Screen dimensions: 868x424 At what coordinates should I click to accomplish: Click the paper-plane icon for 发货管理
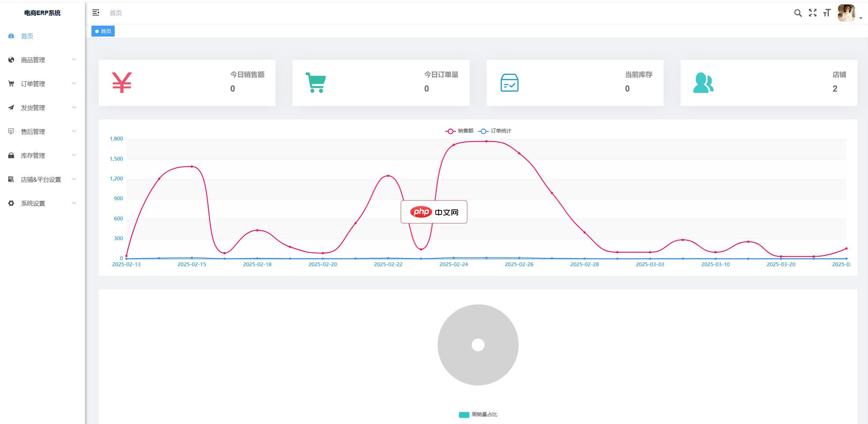pyautogui.click(x=11, y=108)
